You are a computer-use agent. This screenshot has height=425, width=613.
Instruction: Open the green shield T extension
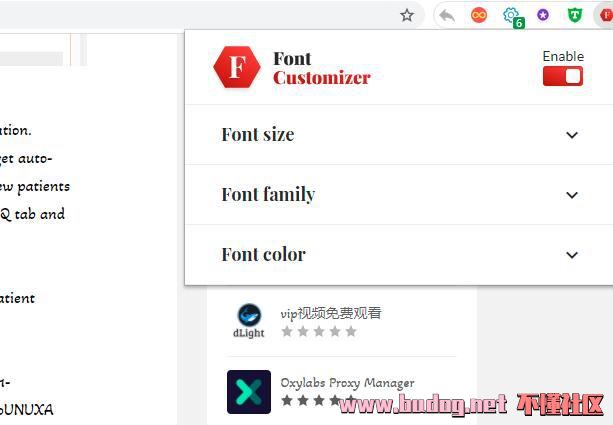pos(575,15)
